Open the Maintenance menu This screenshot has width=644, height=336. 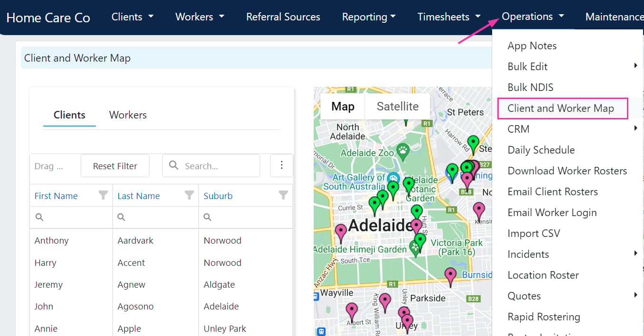[614, 17]
